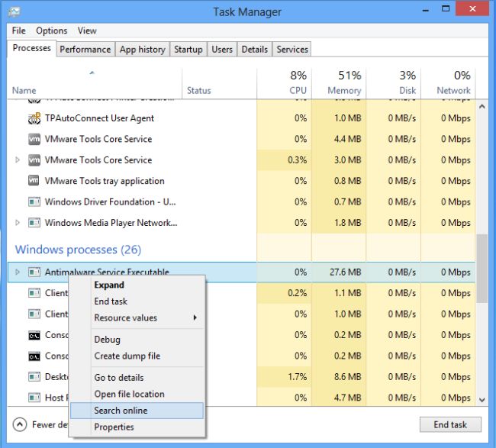The height and width of the screenshot is (448, 496).
Task: Click the scrollbar up arrow
Action: coord(482,107)
